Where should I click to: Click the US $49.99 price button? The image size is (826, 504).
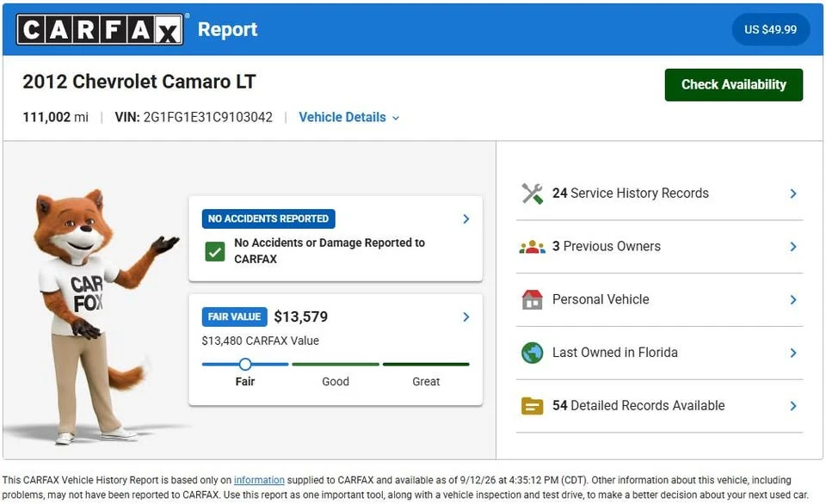pyautogui.click(x=771, y=29)
